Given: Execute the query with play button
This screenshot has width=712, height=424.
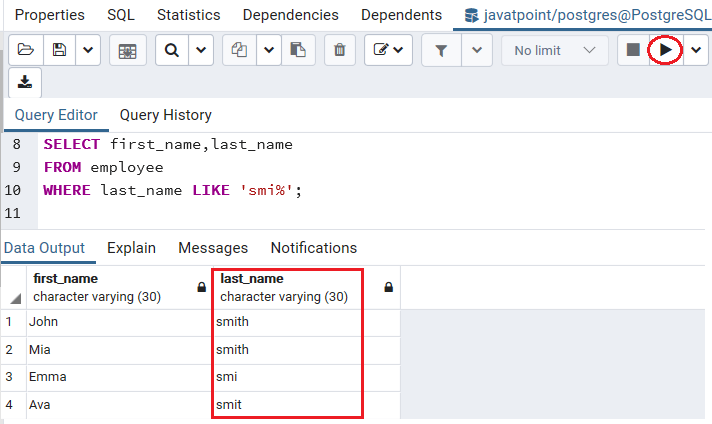Looking at the screenshot, I should click(665, 49).
